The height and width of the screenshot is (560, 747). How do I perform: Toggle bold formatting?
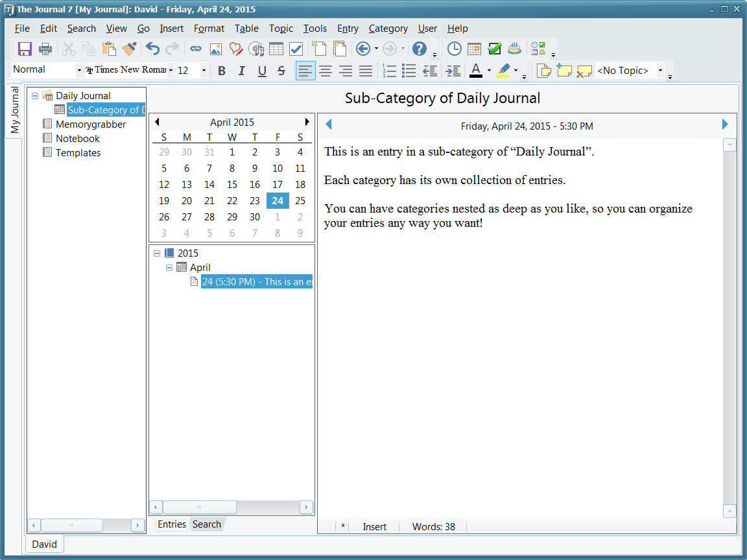tap(222, 71)
